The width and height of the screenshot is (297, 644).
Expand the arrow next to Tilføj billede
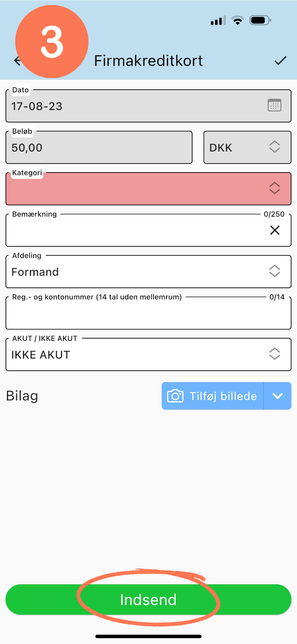click(x=277, y=396)
